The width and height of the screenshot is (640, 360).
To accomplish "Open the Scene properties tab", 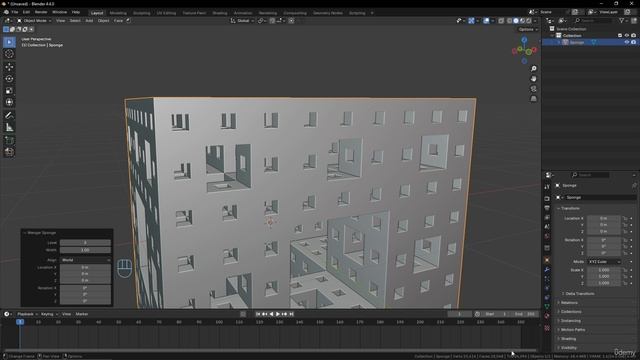I will 547,227.
